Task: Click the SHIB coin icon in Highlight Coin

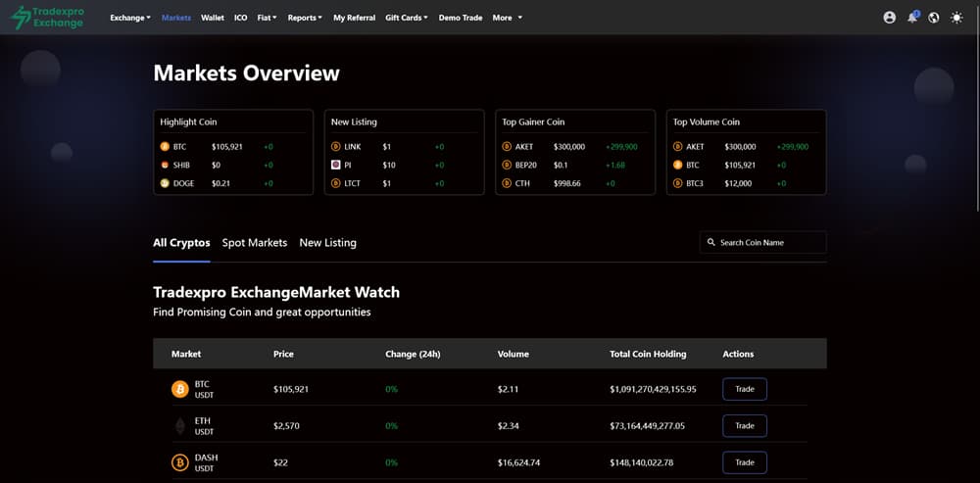Action: [165, 165]
